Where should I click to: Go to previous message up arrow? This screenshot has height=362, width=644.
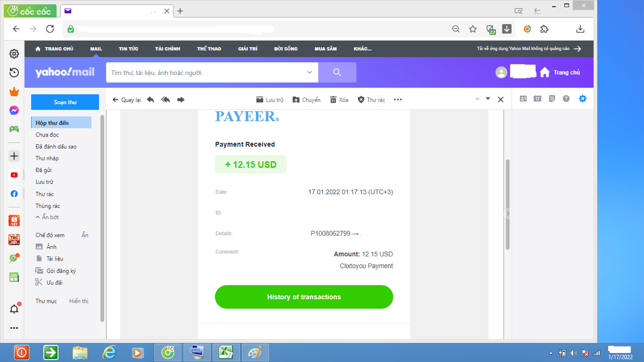tap(477, 99)
